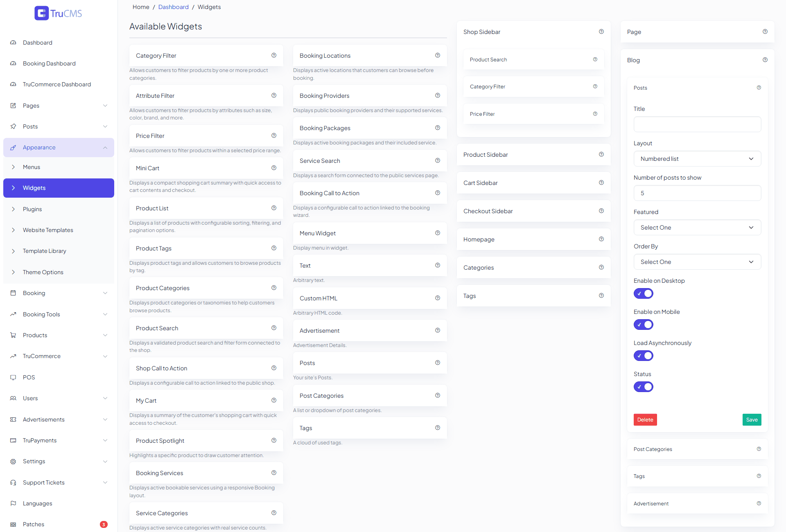Click the Settings gear icon in sidebar
786x532 pixels.
click(x=13, y=461)
